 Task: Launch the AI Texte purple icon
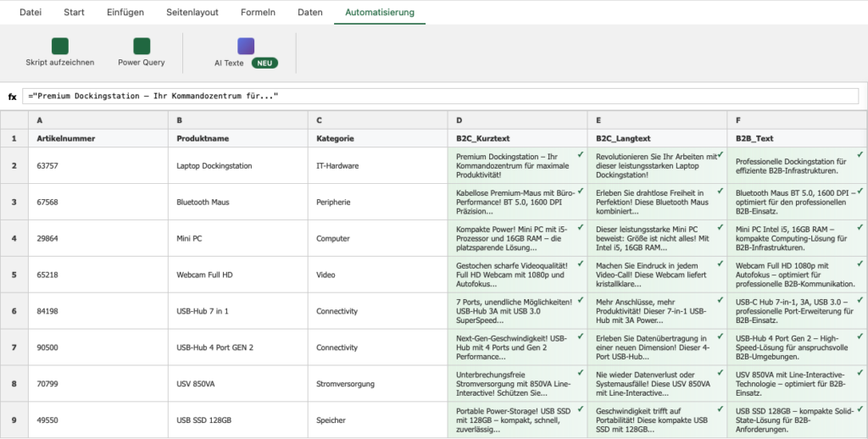pyautogui.click(x=246, y=47)
